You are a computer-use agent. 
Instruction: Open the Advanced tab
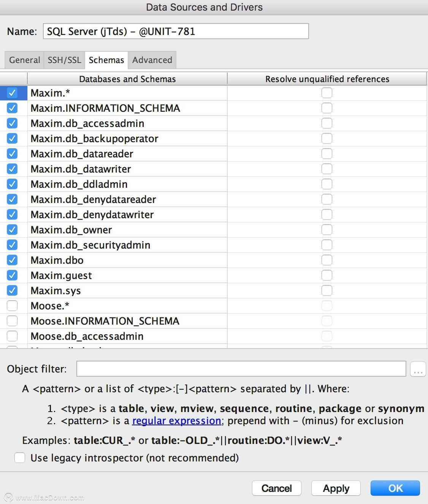152,60
